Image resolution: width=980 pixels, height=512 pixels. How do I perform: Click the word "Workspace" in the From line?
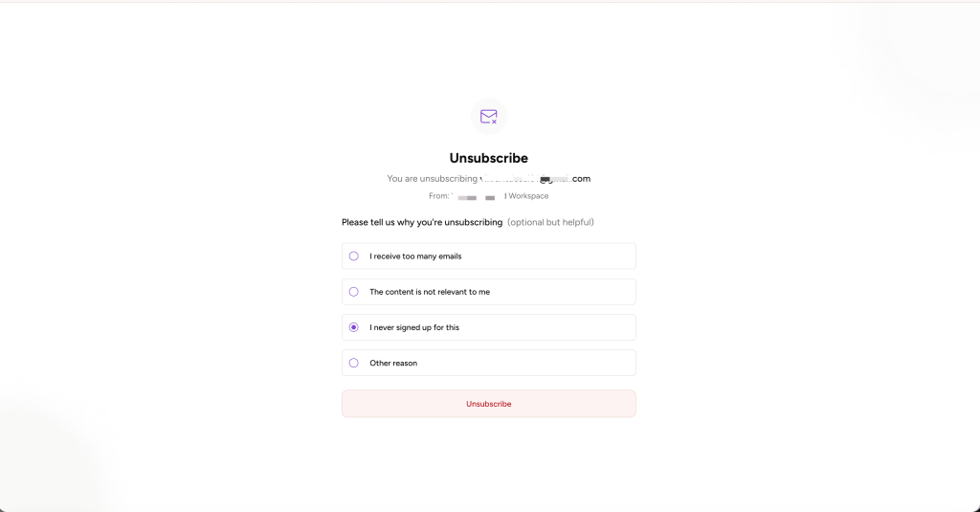point(528,196)
